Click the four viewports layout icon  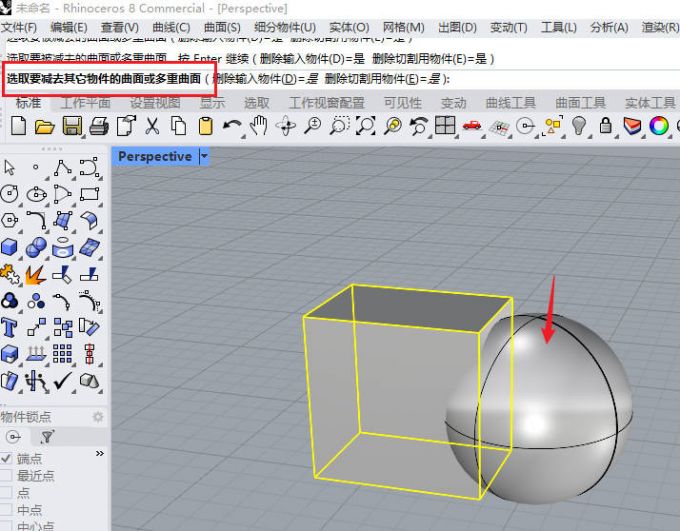click(445, 125)
